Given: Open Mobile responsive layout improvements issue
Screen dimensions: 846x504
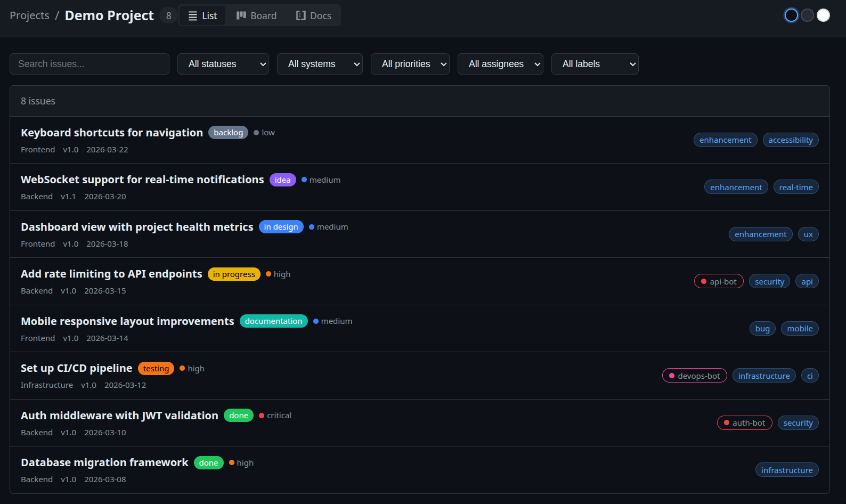Looking at the screenshot, I should point(127,321).
